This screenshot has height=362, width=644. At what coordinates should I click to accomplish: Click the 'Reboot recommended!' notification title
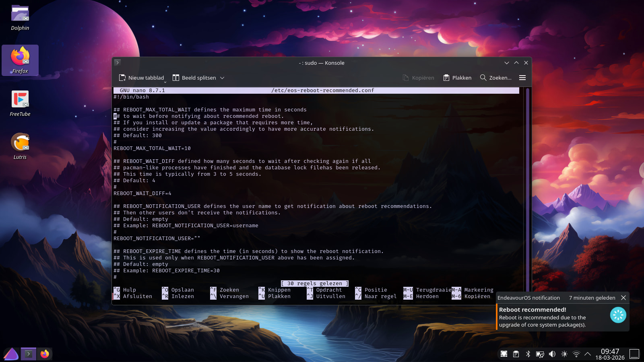(x=533, y=310)
